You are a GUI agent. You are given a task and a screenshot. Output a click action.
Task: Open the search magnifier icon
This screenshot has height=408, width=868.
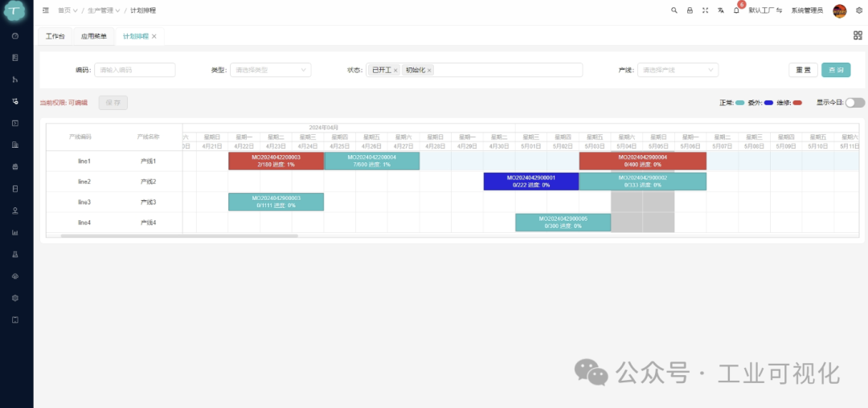point(674,10)
